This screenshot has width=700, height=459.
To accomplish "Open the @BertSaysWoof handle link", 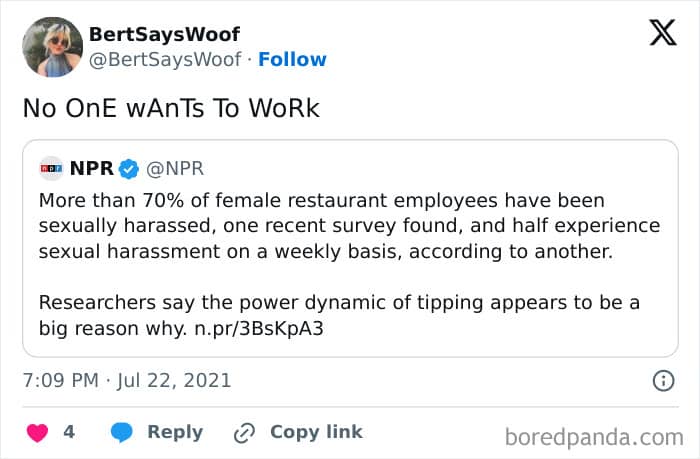I will pyautogui.click(x=165, y=59).
